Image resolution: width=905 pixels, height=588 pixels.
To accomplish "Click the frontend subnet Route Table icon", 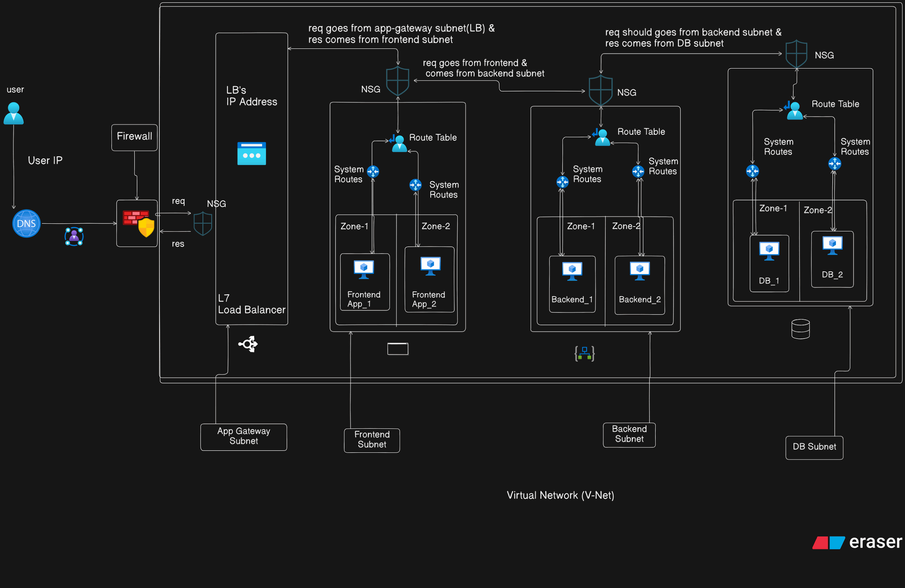I will point(398,143).
